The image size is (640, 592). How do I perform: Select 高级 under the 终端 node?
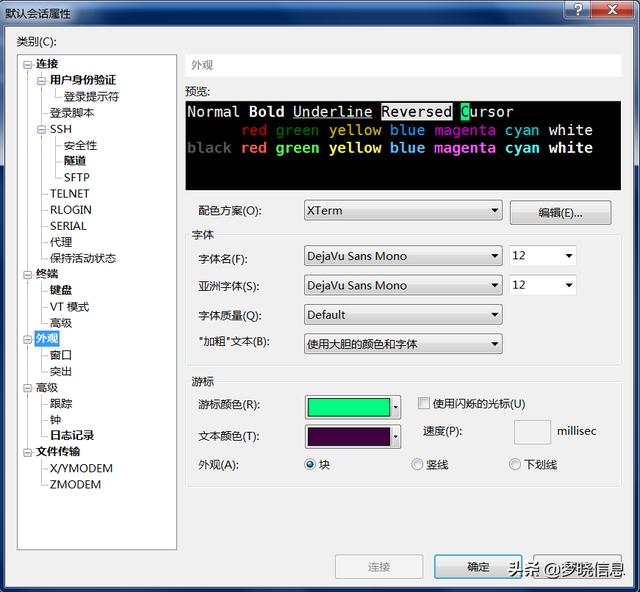(61, 323)
